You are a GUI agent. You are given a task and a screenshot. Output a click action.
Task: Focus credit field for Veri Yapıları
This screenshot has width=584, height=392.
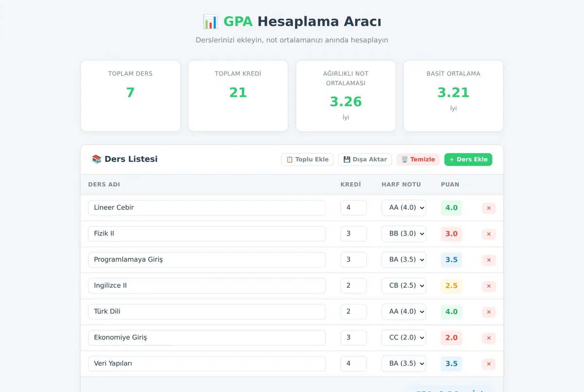(353, 363)
